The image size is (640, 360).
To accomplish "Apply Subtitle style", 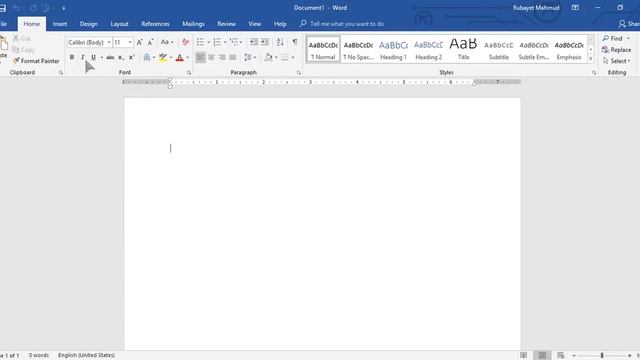I will click(499, 50).
